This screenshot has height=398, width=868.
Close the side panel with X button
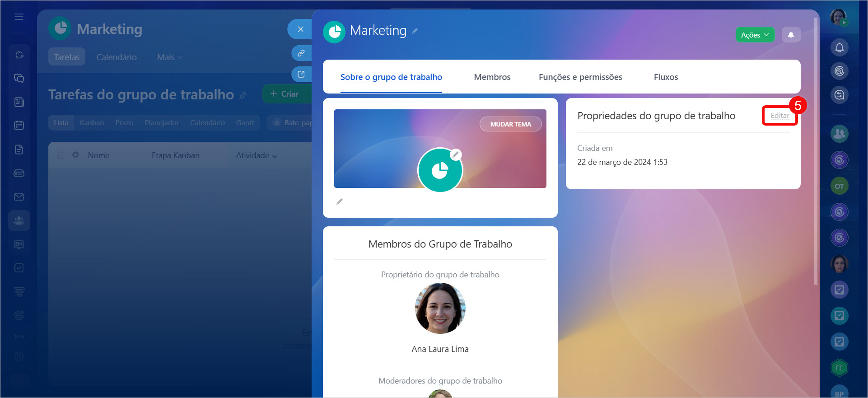click(x=300, y=29)
